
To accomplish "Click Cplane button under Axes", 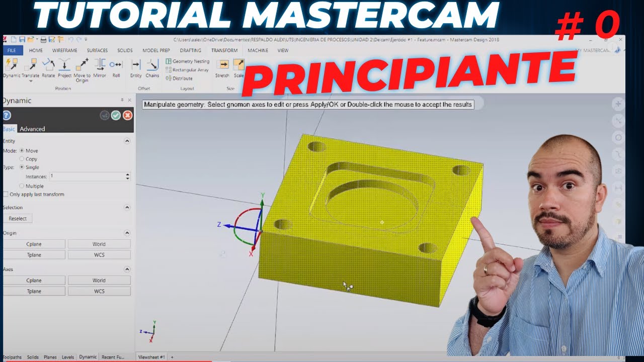I will [34, 280].
